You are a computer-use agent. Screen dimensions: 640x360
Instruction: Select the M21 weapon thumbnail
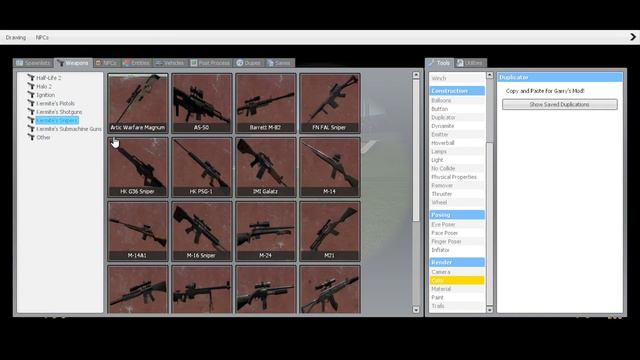tap(330, 231)
